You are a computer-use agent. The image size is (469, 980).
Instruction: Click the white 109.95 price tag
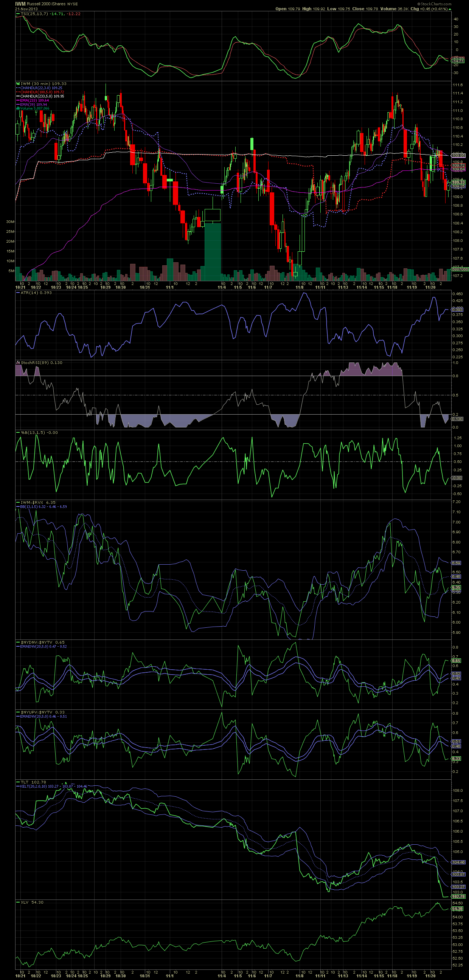pyautogui.click(x=458, y=156)
